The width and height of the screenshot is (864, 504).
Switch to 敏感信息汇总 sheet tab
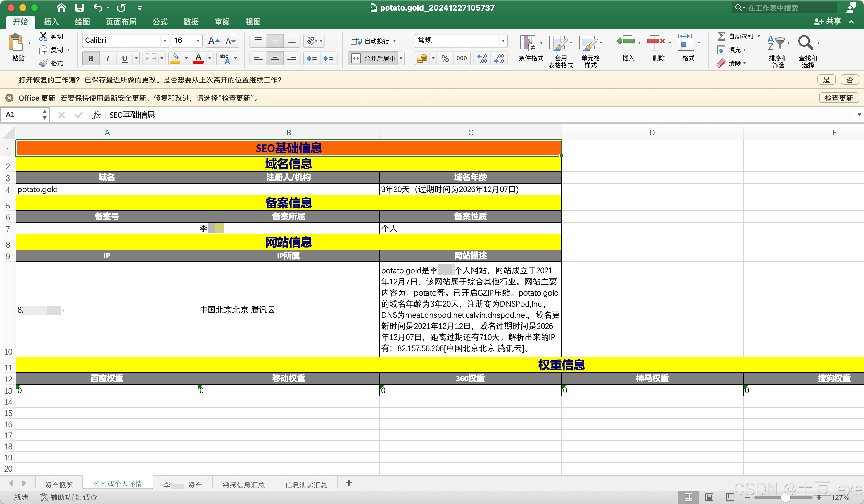point(243,484)
